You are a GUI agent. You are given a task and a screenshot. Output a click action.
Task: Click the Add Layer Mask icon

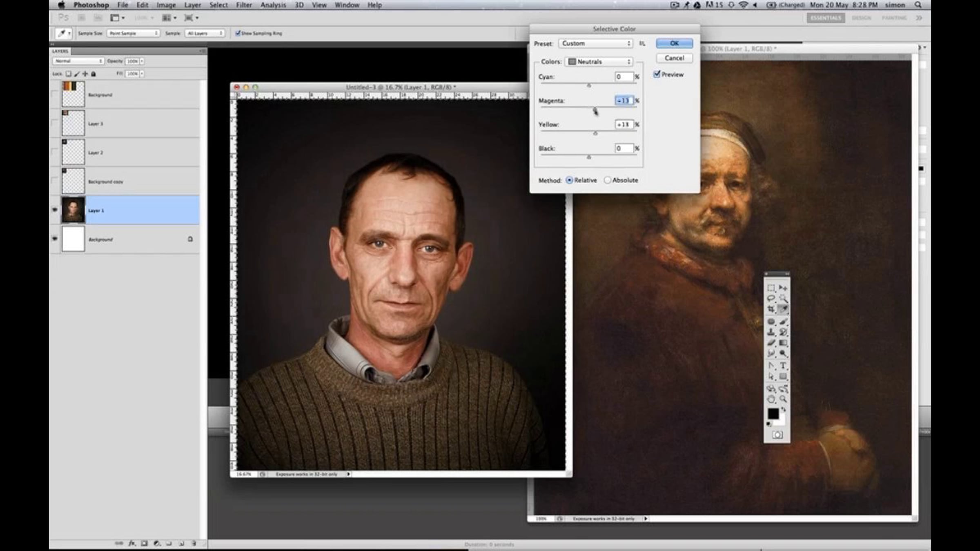pos(144,543)
